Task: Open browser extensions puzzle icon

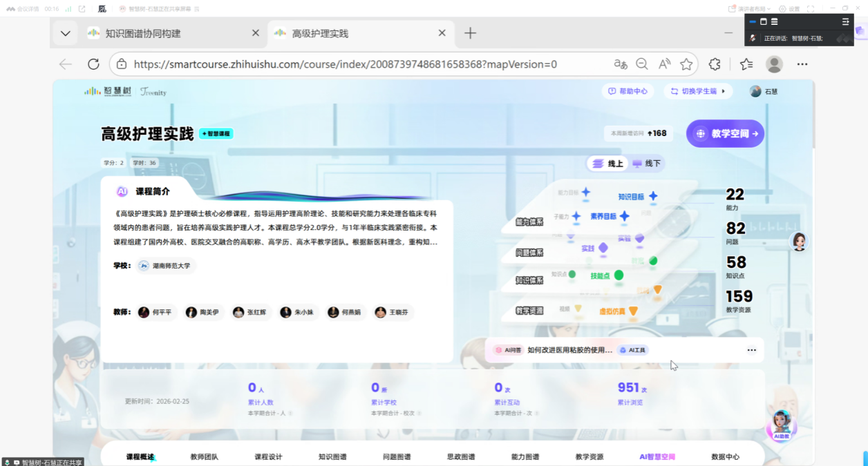Action: tap(715, 64)
